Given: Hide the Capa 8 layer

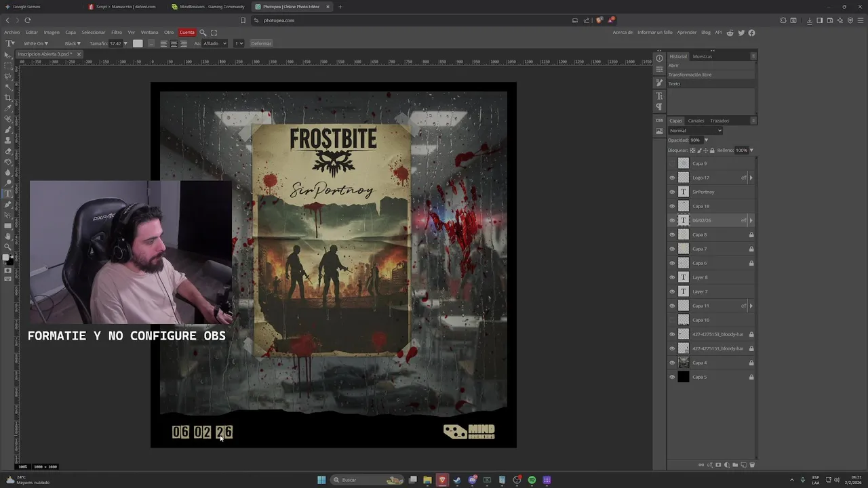Looking at the screenshot, I should click(x=672, y=235).
